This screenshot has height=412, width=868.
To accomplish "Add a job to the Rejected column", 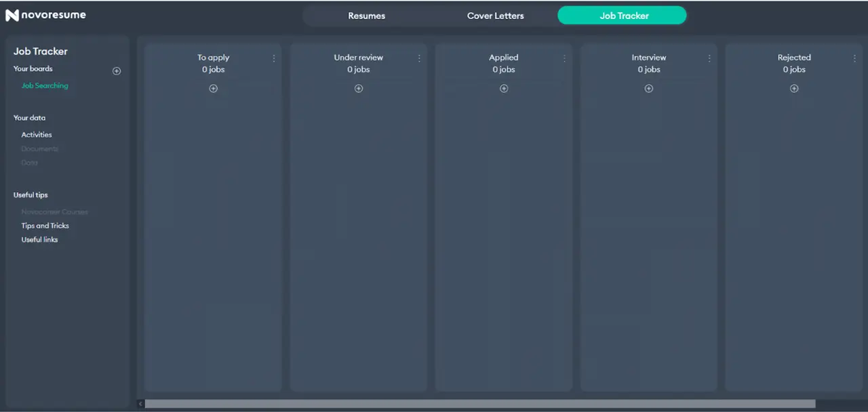I will tap(793, 88).
